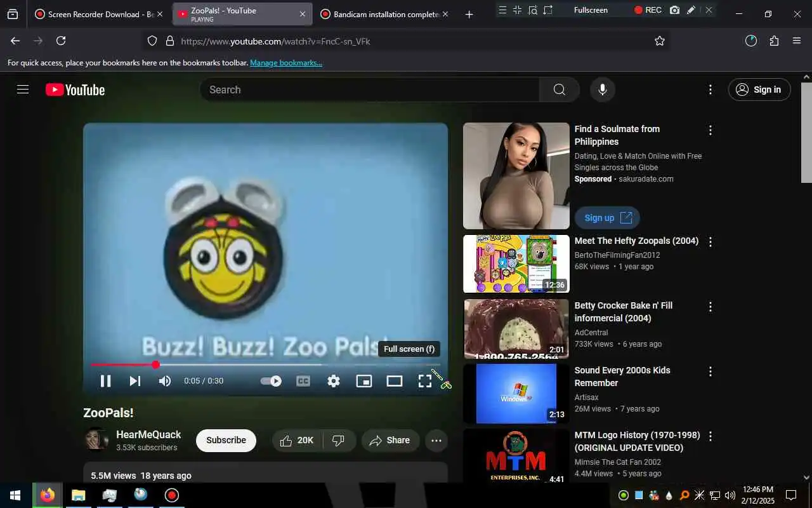
Task: Bookmark this page with star
Action: coord(660,41)
